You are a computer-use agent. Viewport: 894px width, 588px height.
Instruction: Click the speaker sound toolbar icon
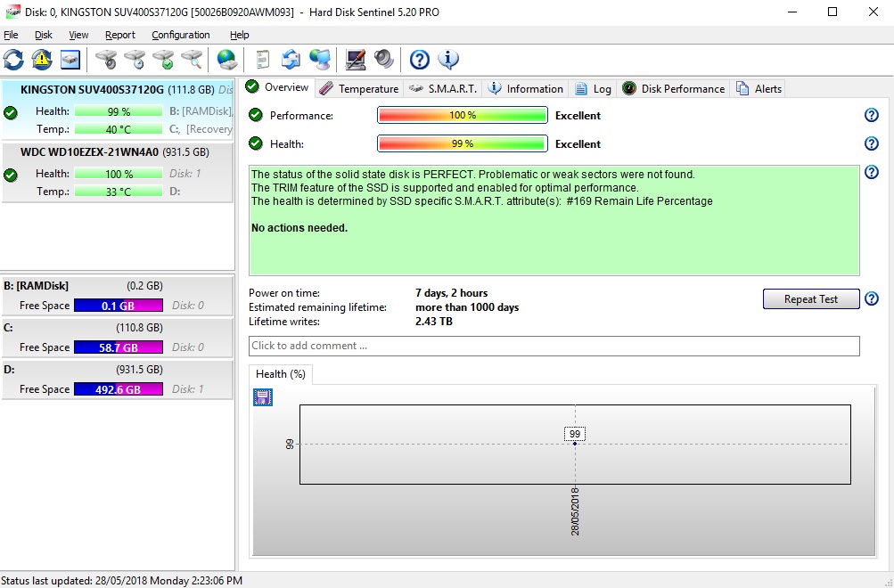tap(383, 60)
